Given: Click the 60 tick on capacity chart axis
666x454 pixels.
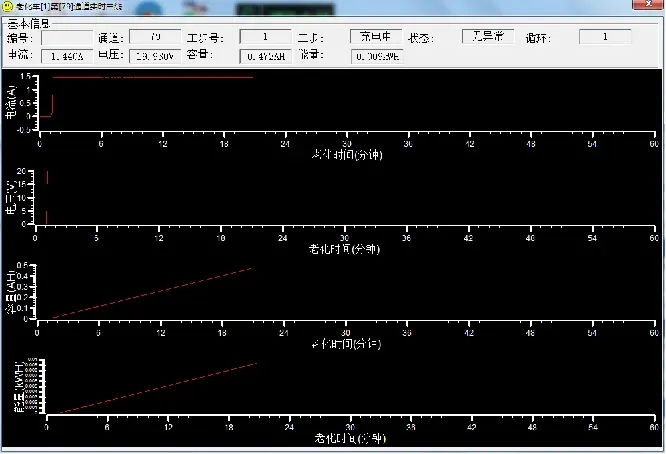Looking at the screenshot, I should [653, 333].
